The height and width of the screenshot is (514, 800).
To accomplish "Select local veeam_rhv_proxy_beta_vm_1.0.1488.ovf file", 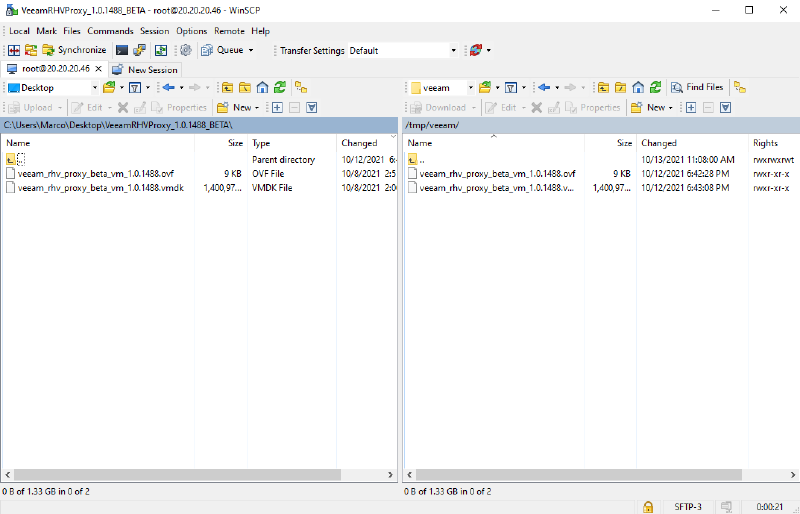I will pyautogui.click(x=95, y=174).
